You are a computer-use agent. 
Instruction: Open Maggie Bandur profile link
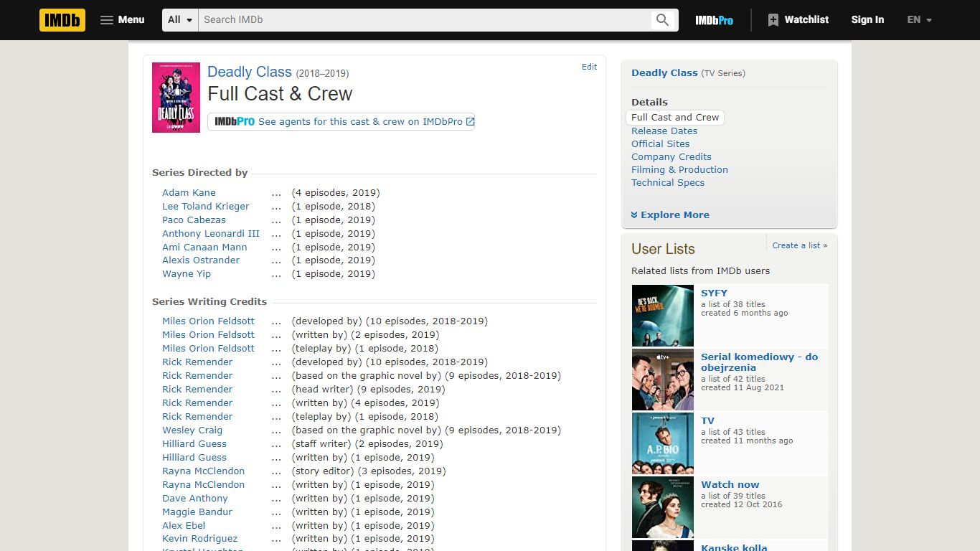coord(197,512)
